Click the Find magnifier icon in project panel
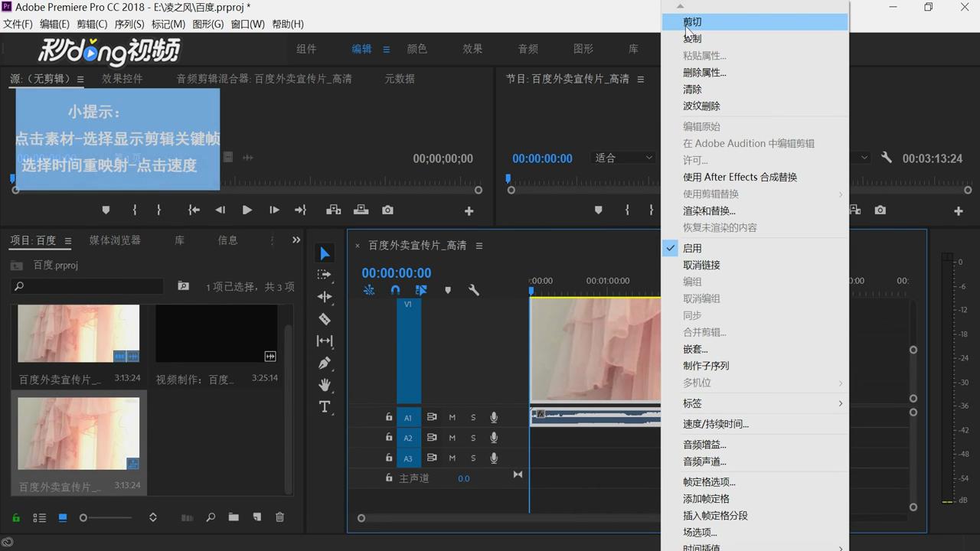This screenshot has height=551, width=980. (x=211, y=517)
